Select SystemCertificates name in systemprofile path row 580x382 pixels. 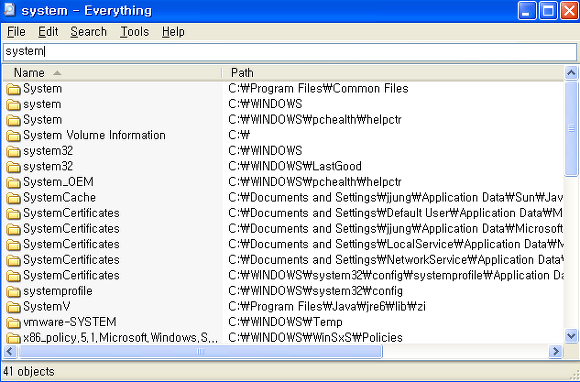coord(71,275)
